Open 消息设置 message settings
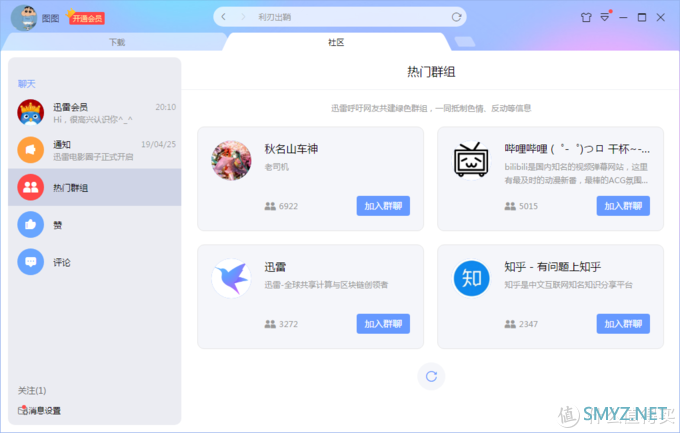 tap(40, 411)
